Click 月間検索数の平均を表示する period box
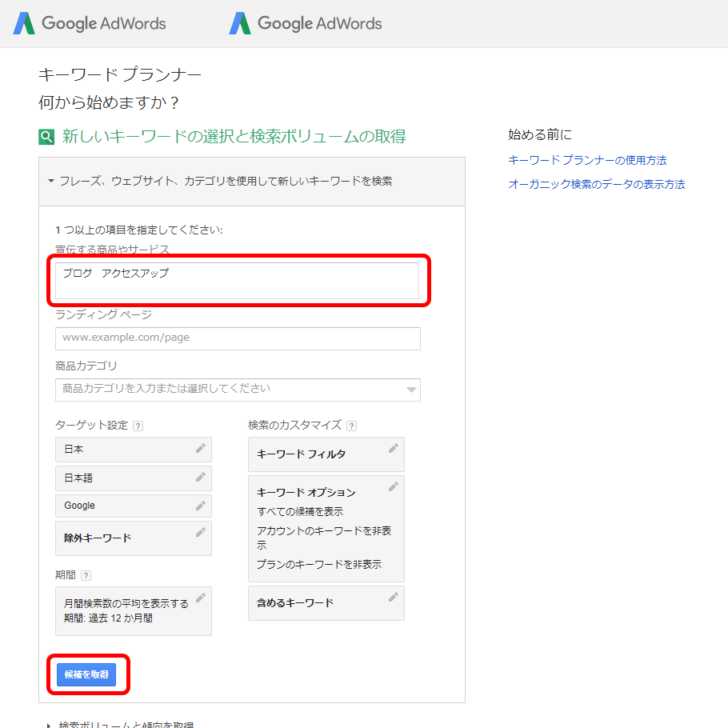This screenshot has height=728, width=728. pos(134,611)
